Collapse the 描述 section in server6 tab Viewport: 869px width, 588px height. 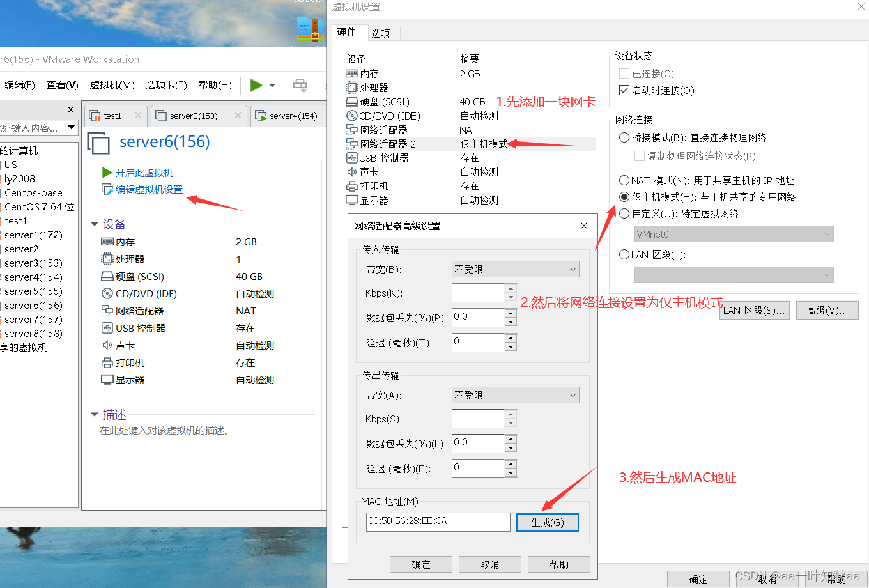95,415
